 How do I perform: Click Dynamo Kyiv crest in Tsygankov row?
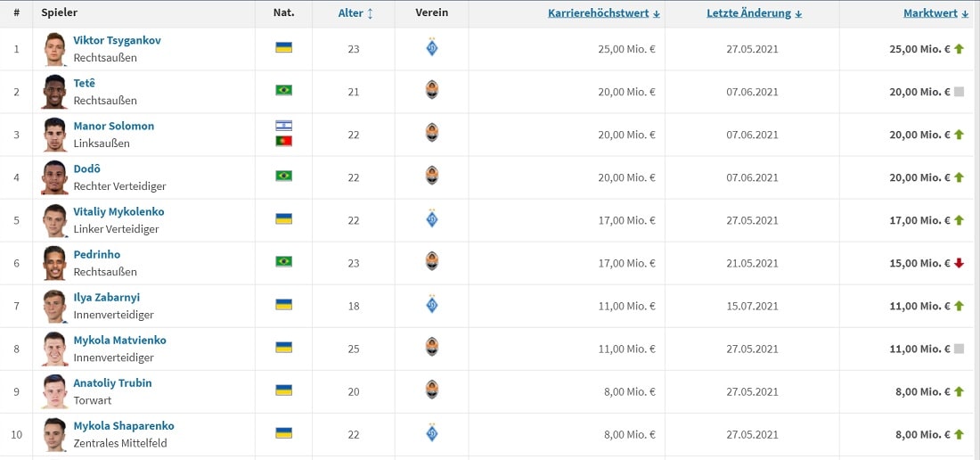pyautogui.click(x=432, y=48)
